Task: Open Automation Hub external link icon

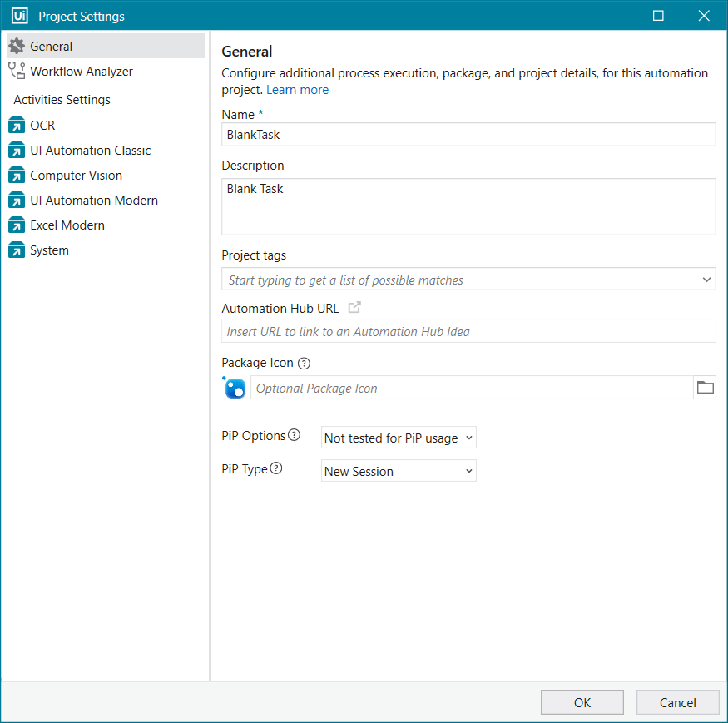Action: point(354,308)
